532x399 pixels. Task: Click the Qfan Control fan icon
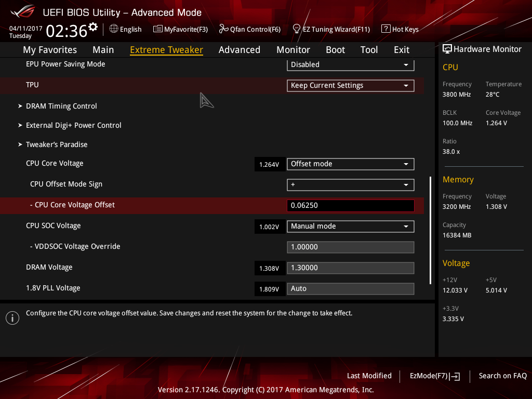(x=223, y=29)
